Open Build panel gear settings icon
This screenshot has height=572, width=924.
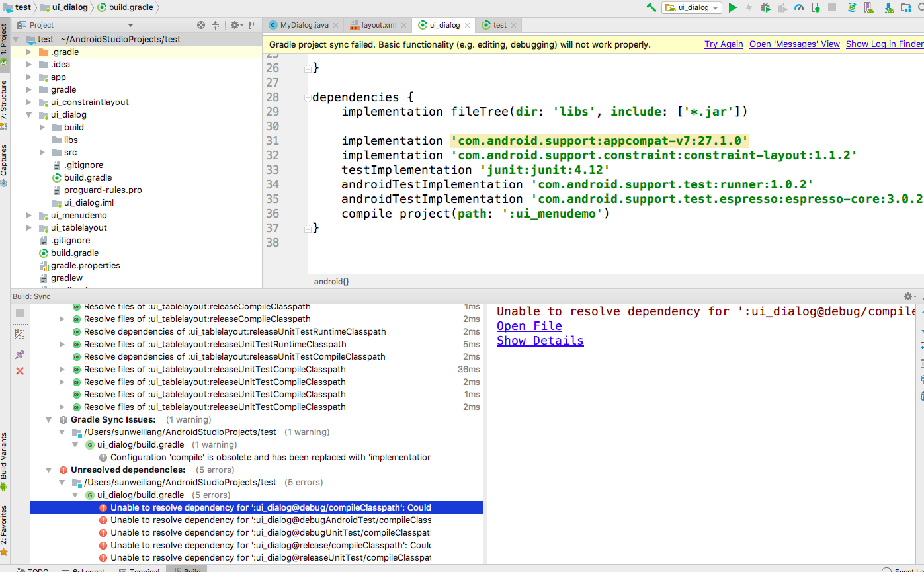910,296
